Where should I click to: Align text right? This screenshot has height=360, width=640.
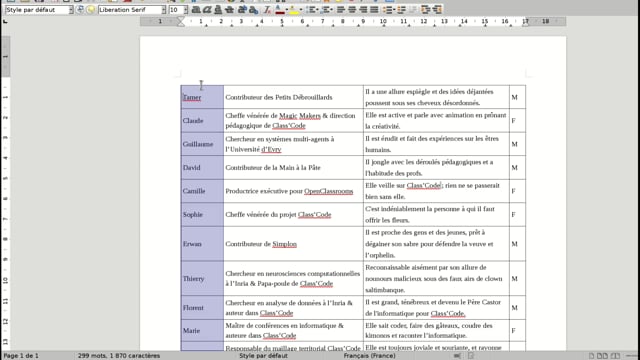pyautogui.click(x=363, y=9)
